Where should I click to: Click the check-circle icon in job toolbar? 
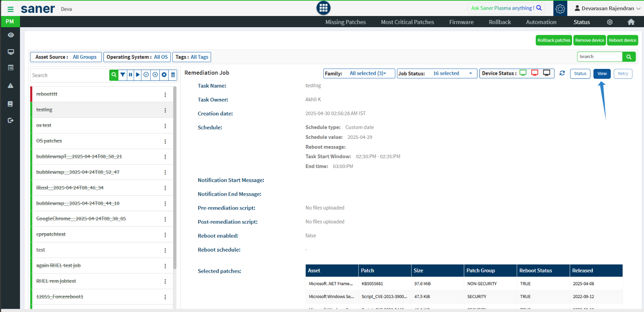pos(146,75)
